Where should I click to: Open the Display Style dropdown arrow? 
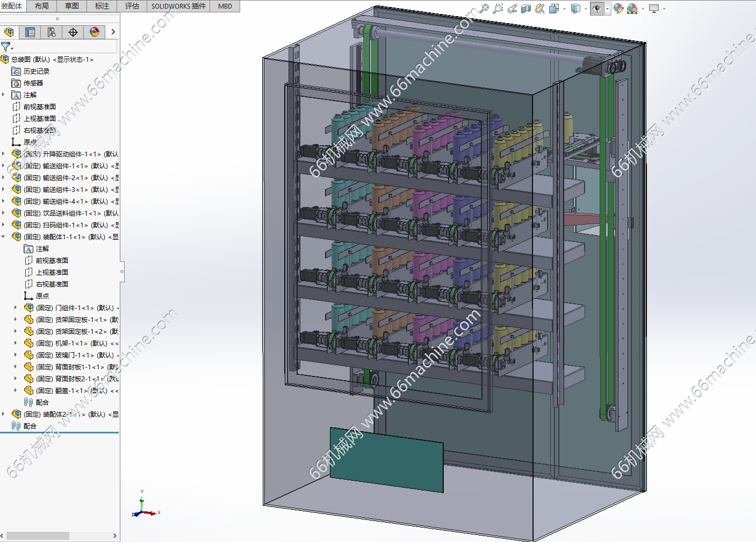pos(586,9)
